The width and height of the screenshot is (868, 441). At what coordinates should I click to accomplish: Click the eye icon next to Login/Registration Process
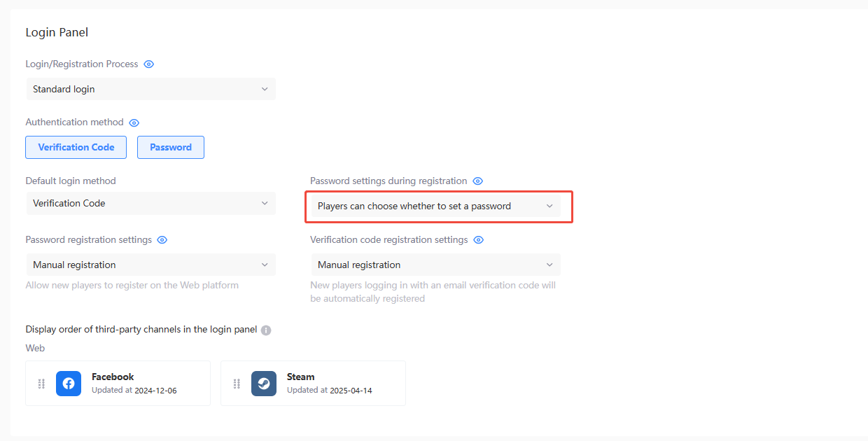pyautogui.click(x=148, y=64)
